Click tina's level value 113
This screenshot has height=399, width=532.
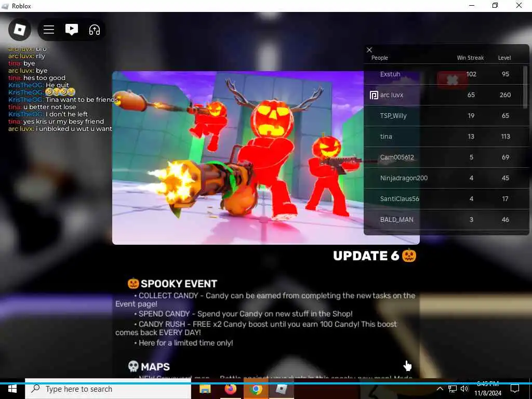506,137
